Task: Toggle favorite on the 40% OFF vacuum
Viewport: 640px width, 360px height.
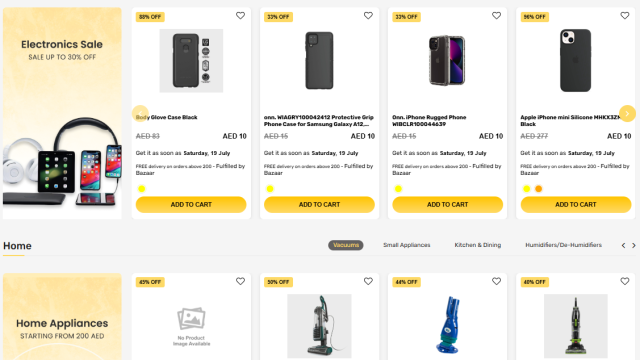Action: (624, 281)
